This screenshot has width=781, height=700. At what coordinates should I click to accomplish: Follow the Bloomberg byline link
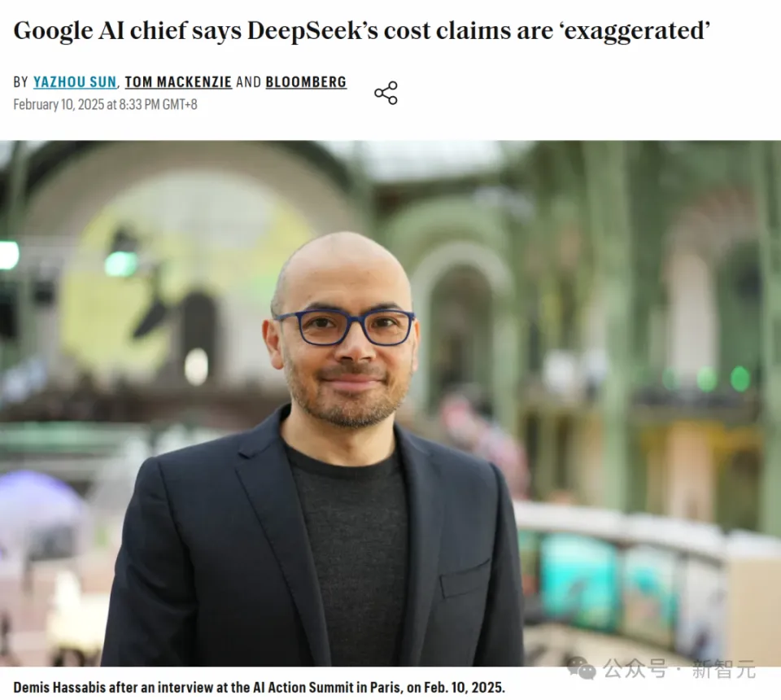306,81
